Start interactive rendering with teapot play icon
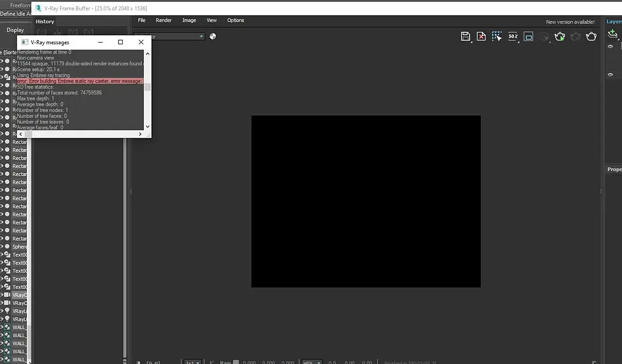The image size is (622, 364). tap(560, 36)
